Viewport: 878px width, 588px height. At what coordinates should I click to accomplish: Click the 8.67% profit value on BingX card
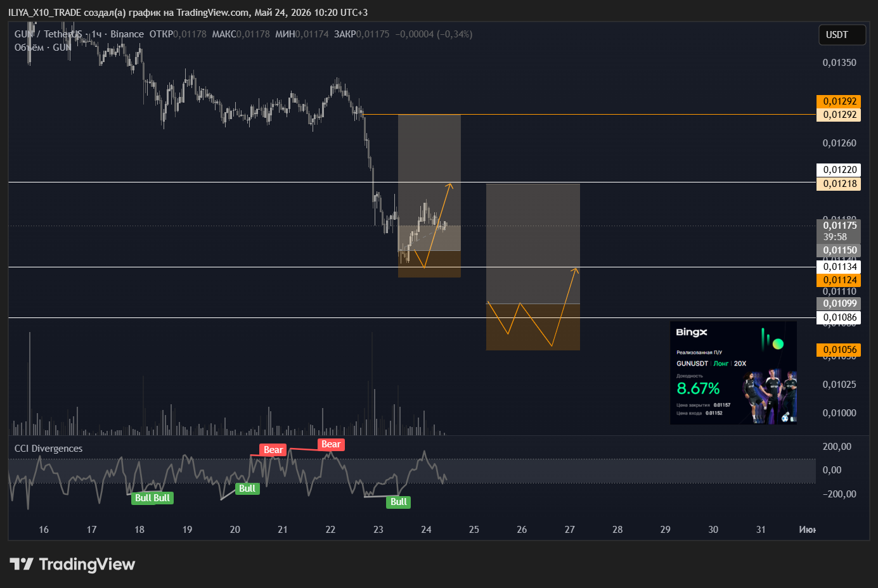[x=698, y=388]
